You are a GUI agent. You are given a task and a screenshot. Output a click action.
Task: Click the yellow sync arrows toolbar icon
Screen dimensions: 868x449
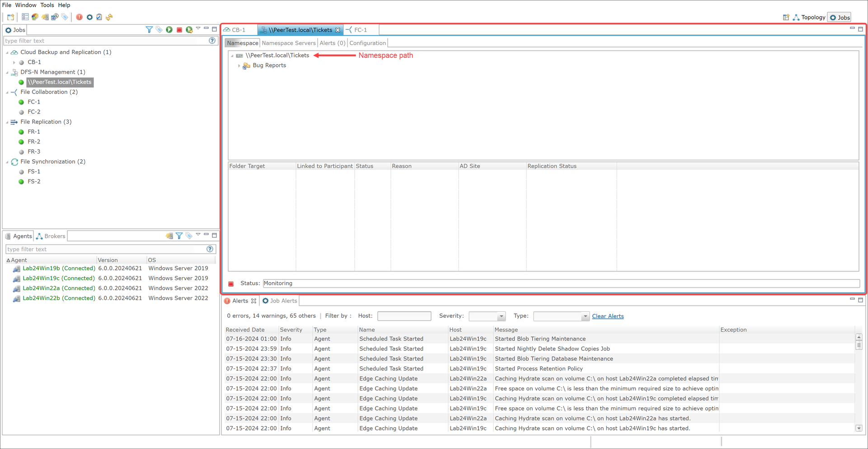pyautogui.click(x=109, y=17)
